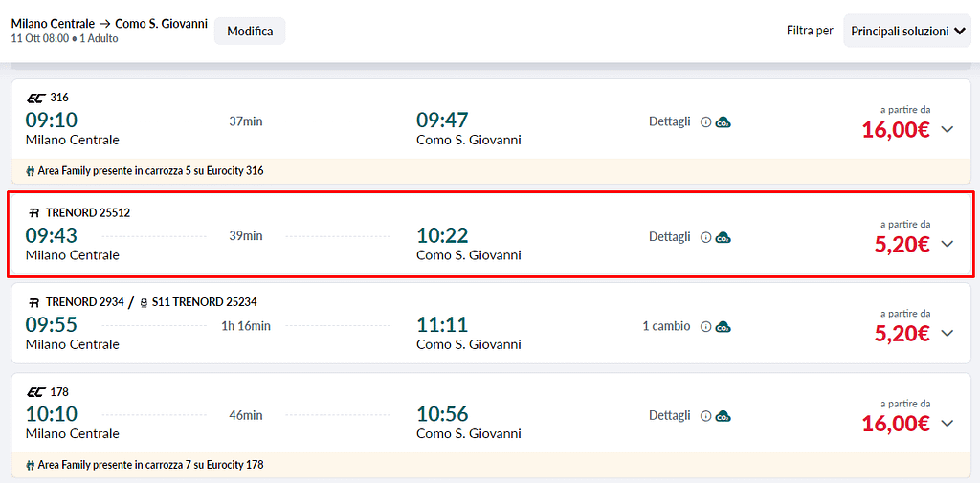Click the CO2 cloud icon for Trenord 25512
980x483 pixels.
point(724,237)
